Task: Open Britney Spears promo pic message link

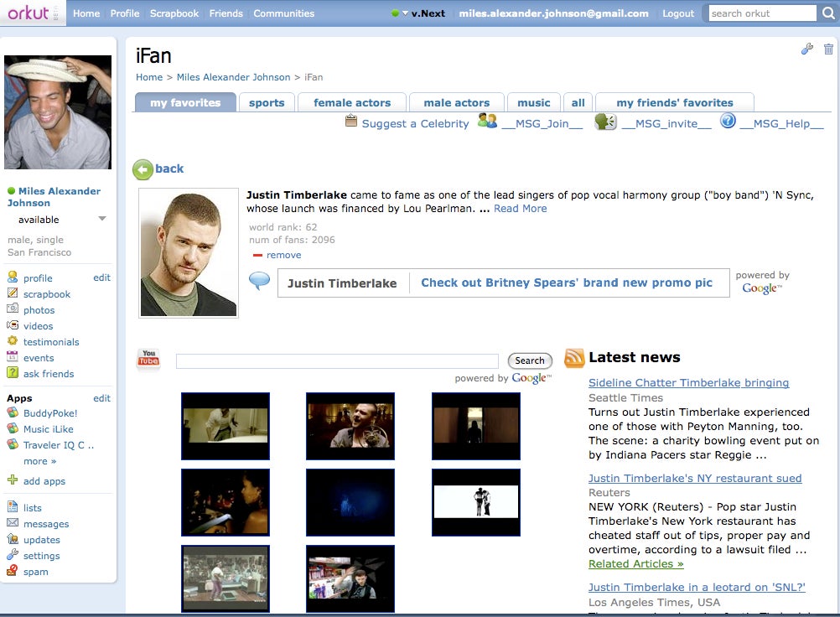Action: tap(566, 283)
